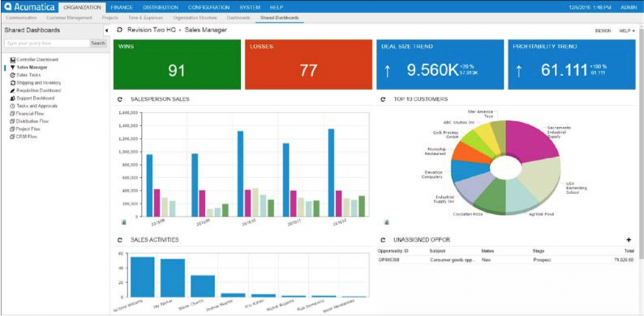Click the plus icon in Unassigned Oppor
Viewport: 644px width, 316px height.
pyautogui.click(x=629, y=239)
